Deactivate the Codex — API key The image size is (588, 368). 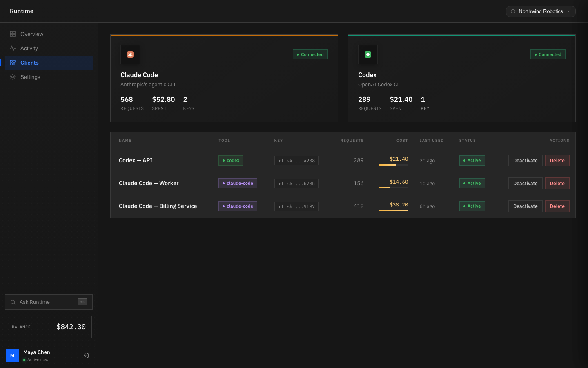coord(526,161)
